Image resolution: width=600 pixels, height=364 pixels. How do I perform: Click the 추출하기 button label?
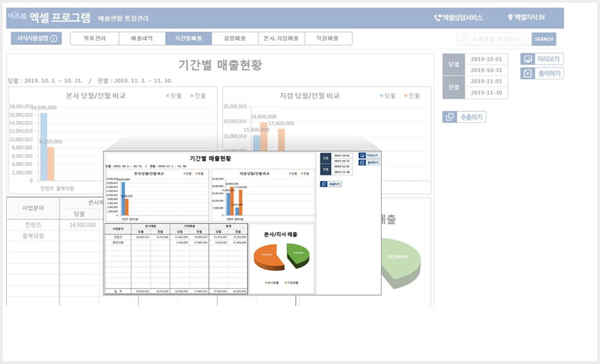pyautogui.click(x=471, y=117)
